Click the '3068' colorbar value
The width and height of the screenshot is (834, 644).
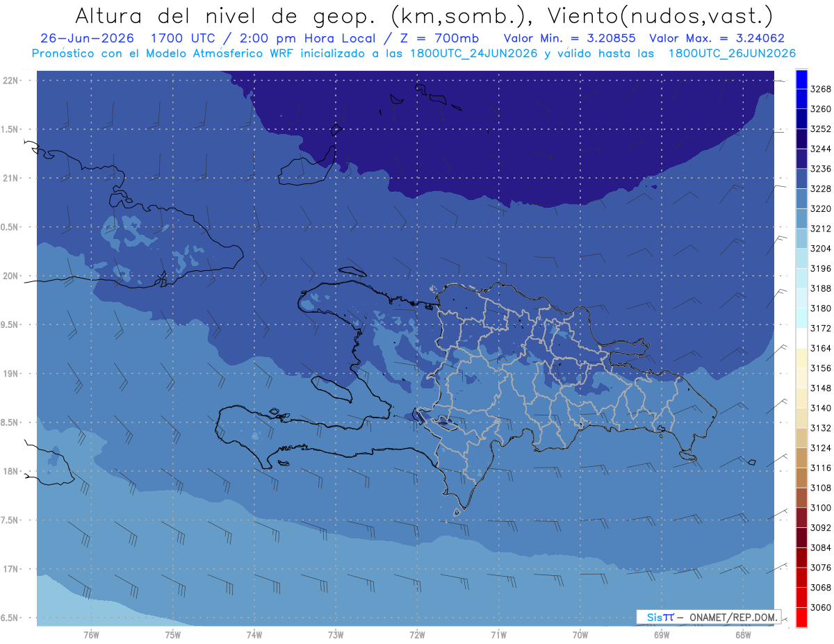click(821, 588)
